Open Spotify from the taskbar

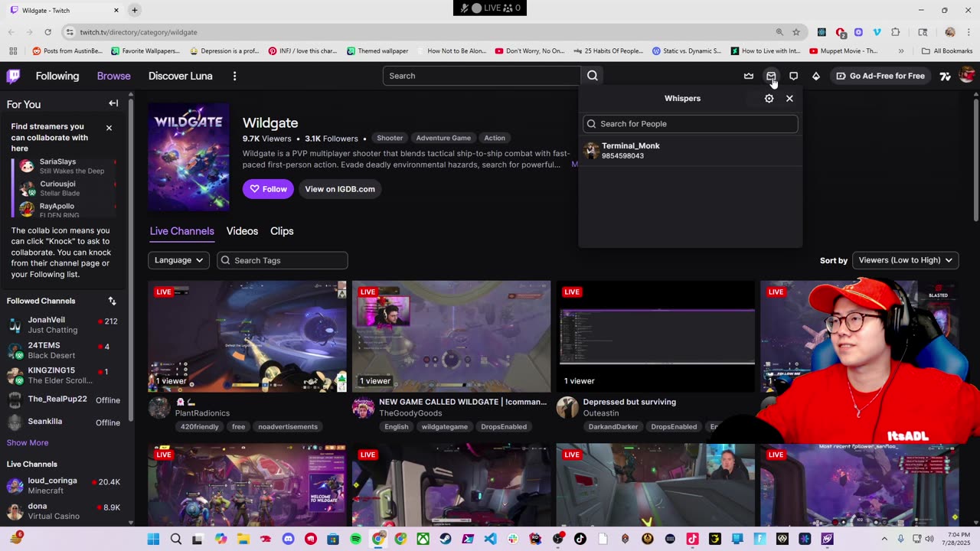(x=355, y=539)
